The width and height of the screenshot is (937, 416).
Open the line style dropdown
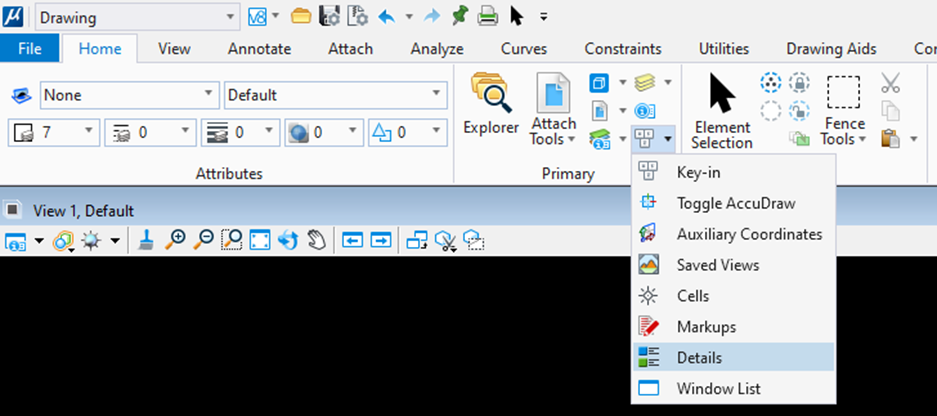pyautogui.click(x=151, y=132)
